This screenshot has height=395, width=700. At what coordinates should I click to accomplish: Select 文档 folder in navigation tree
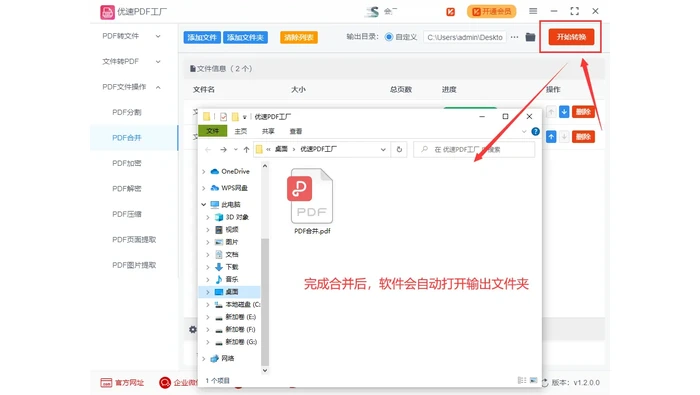coord(231,254)
